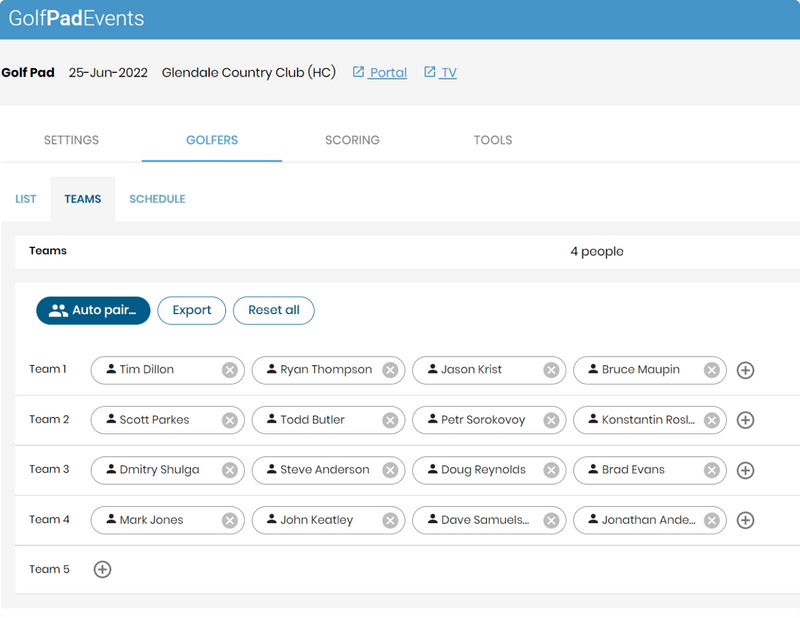This screenshot has width=800, height=618.
Task: Click the Team 5 row label
Action: [x=49, y=570]
